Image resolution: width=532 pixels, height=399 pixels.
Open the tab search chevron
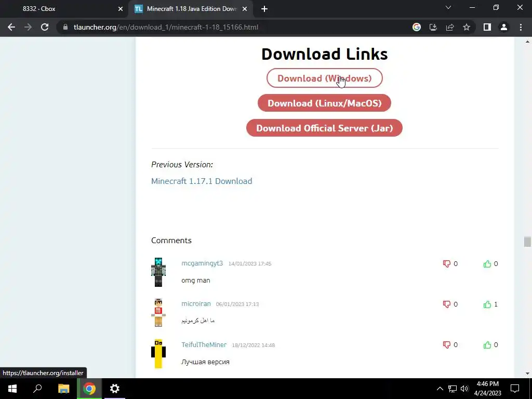[x=448, y=7]
